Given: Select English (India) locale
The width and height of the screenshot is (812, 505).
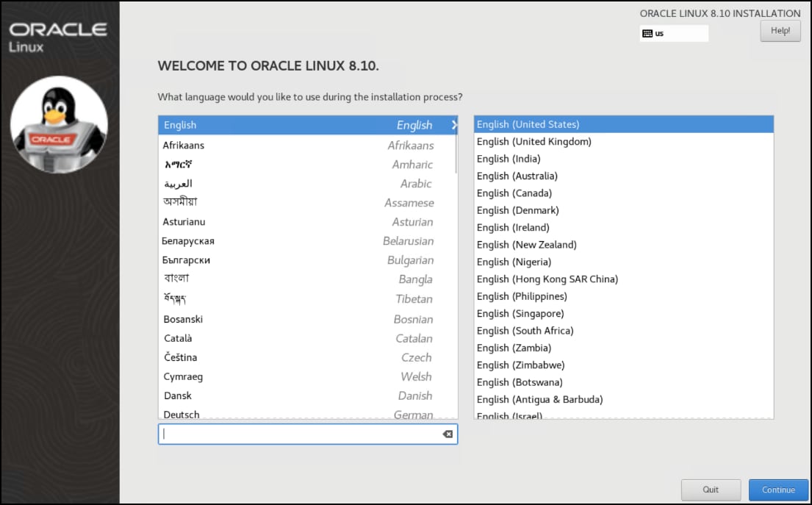Looking at the screenshot, I should point(623,159).
